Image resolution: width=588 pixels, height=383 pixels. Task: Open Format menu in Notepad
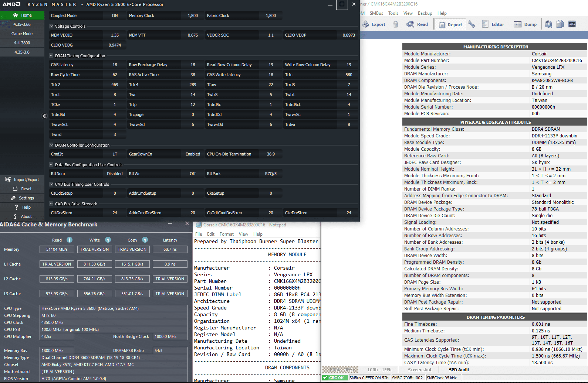227,234
